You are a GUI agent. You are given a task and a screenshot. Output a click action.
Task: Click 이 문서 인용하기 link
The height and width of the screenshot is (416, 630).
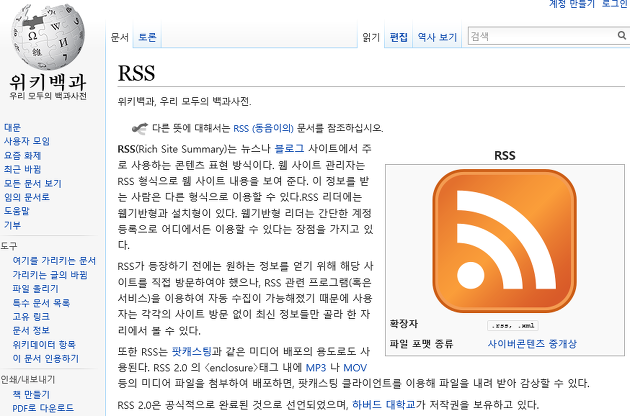(46, 359)
